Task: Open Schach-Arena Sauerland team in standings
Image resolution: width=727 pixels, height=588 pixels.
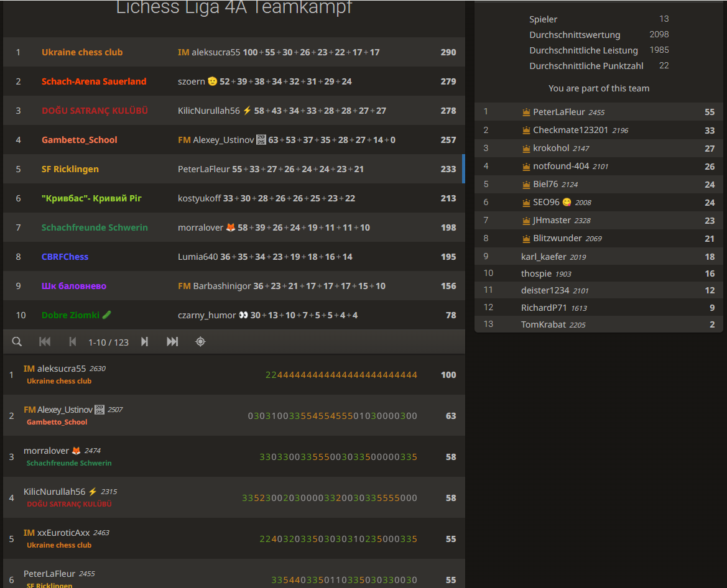Action: tap(94, 81)
